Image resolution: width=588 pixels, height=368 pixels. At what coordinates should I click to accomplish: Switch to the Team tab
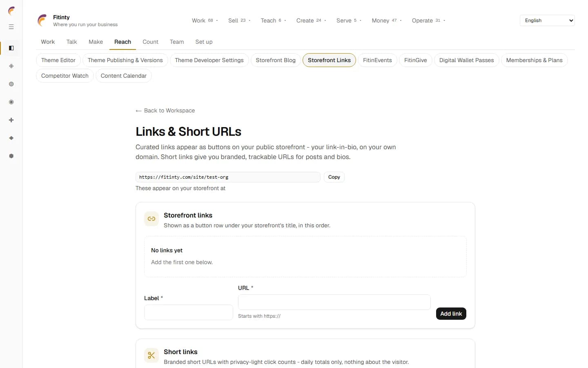tap(177, 42)
